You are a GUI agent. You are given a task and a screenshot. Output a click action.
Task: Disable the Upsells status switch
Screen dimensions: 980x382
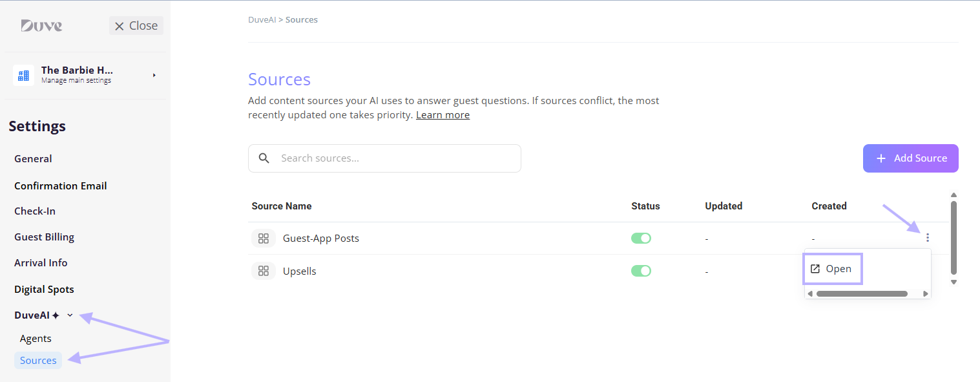[641, 271]
